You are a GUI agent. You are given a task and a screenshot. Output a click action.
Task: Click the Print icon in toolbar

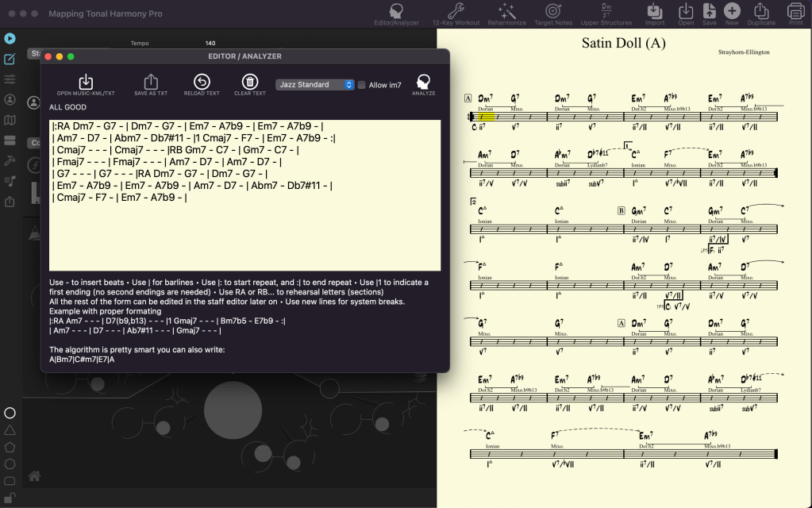pyautogui.click(x=795, y=11)
